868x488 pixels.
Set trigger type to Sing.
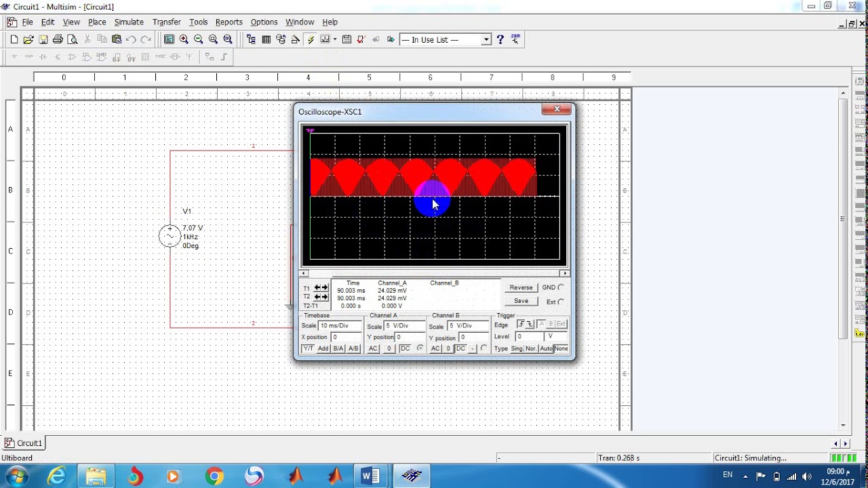point(517,348)
